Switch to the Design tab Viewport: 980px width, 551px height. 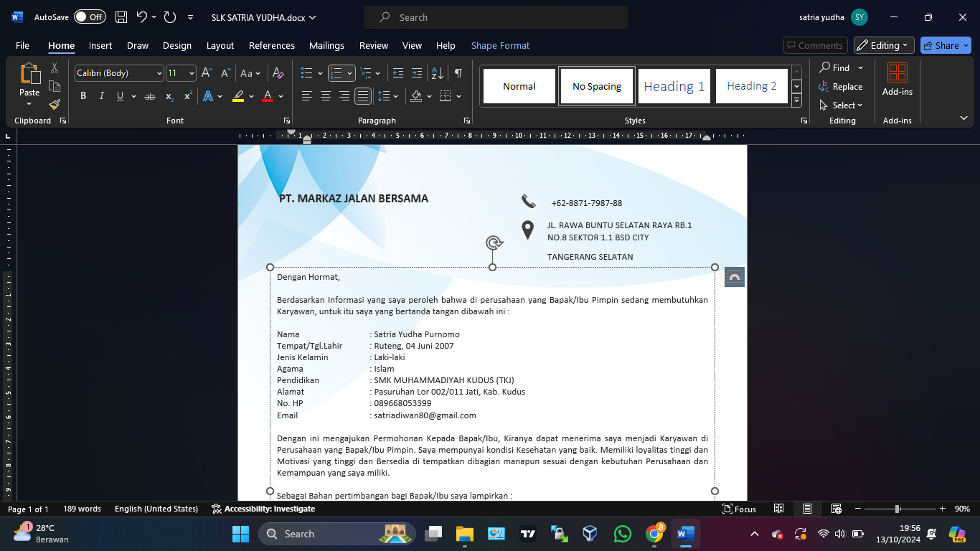pyautogui.click(x=176, y=45)
